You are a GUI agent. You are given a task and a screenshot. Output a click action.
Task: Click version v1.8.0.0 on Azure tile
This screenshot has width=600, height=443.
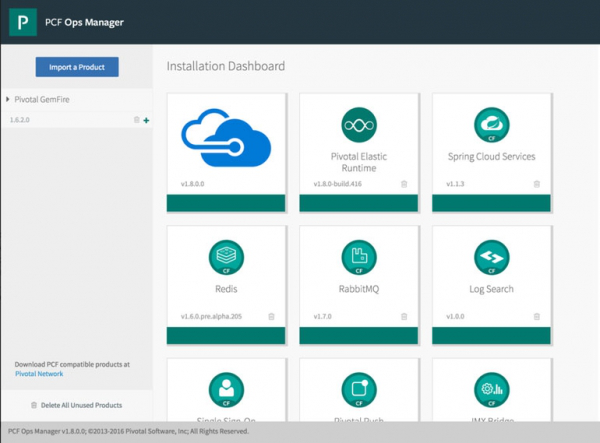coord(192,184)
